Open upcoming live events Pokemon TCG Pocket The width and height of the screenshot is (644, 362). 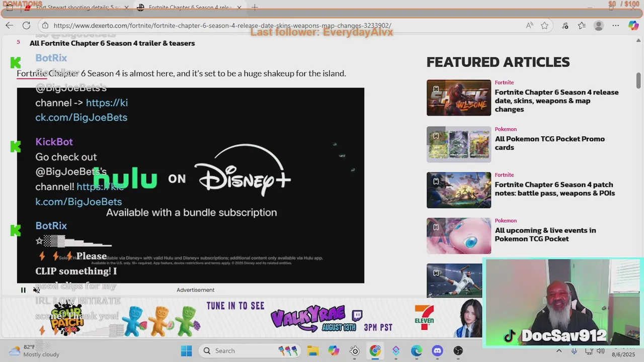(545, 235)
